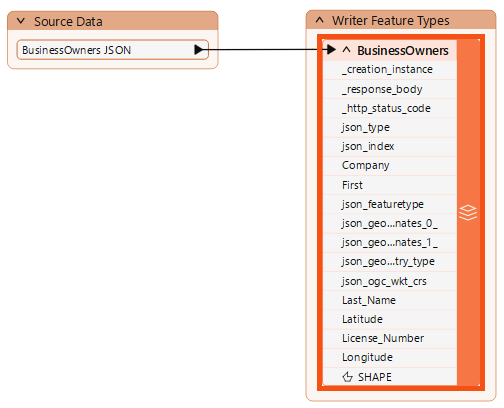Select the json_featuretype attribute

(x=390, y=204)
